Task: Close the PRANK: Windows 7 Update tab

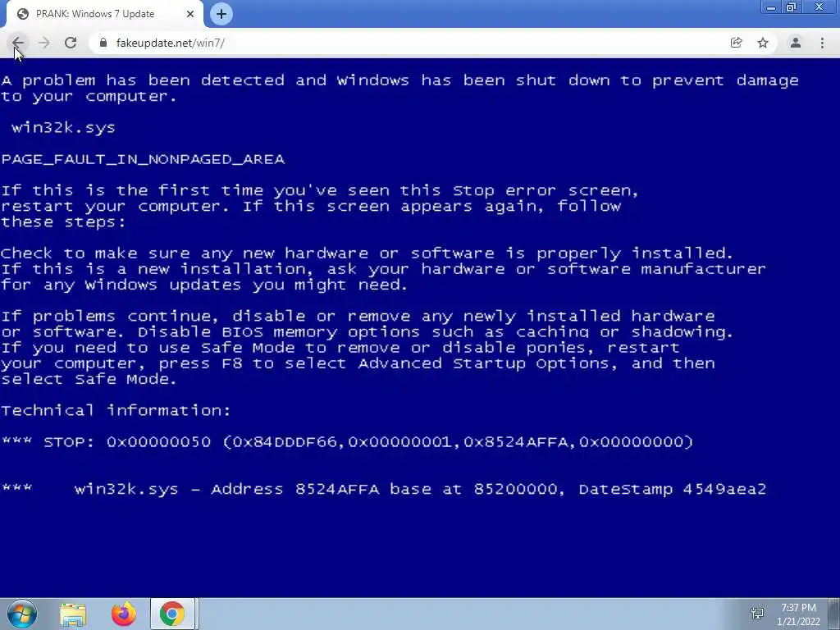Action: coord(190,14)
